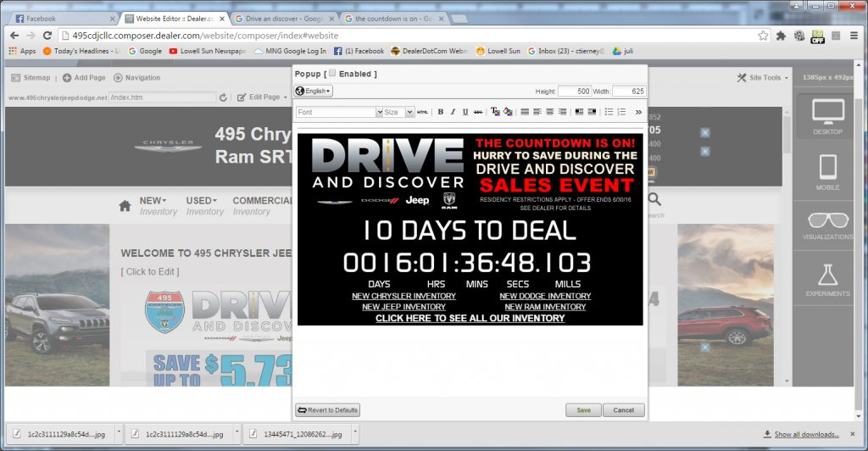Toggle italic formatting in popup editor
The image size is (868, 451).
[x=453, y=112]
